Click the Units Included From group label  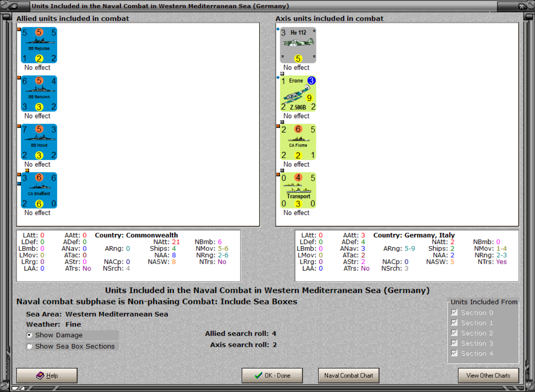[484, 302]
